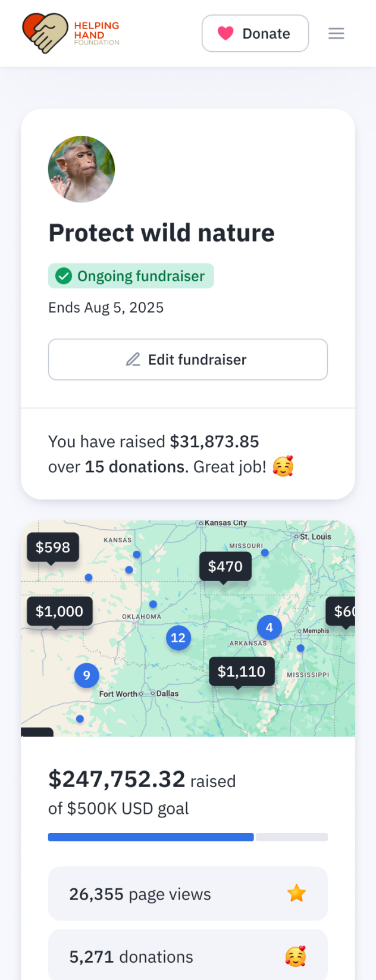This screenshot has height=980, width=376.
Task: Click the fundraising goal progress bar
Action: point(188,837)
